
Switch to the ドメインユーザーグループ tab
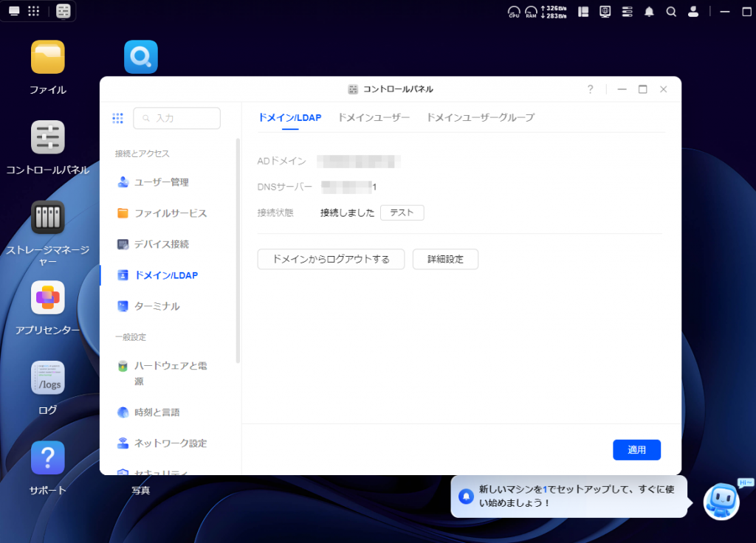(480, 117)
